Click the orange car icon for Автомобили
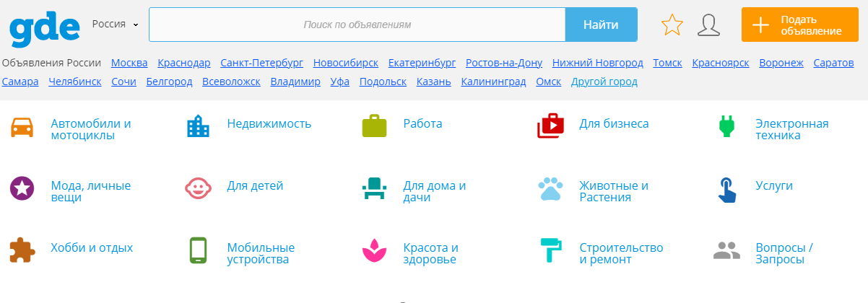 22,127
